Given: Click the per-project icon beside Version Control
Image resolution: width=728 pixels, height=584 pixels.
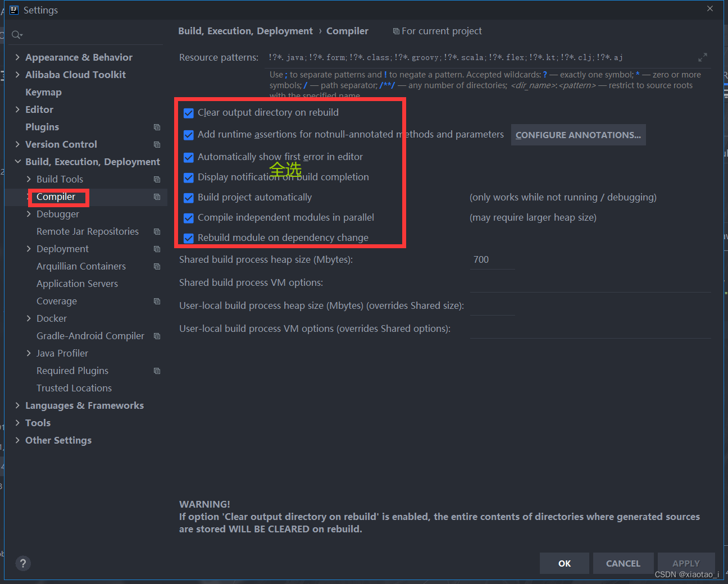Looking at the screenshot, I should coord(157,144).
